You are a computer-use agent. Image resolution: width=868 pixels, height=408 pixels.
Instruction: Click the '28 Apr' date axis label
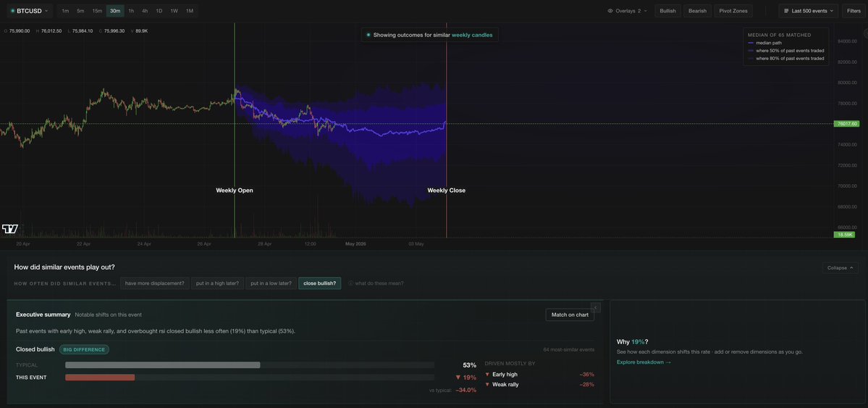[x=264, y=244]
